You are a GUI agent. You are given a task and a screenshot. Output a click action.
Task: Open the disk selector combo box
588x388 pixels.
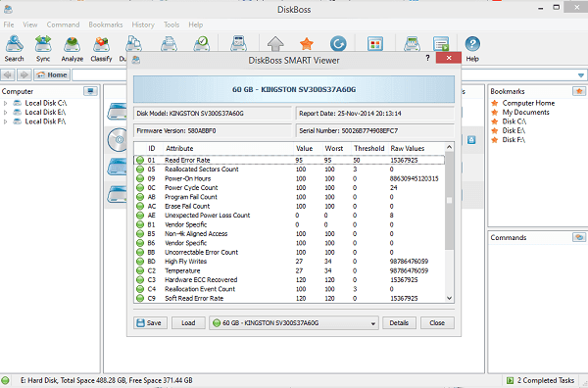(294, 323)
